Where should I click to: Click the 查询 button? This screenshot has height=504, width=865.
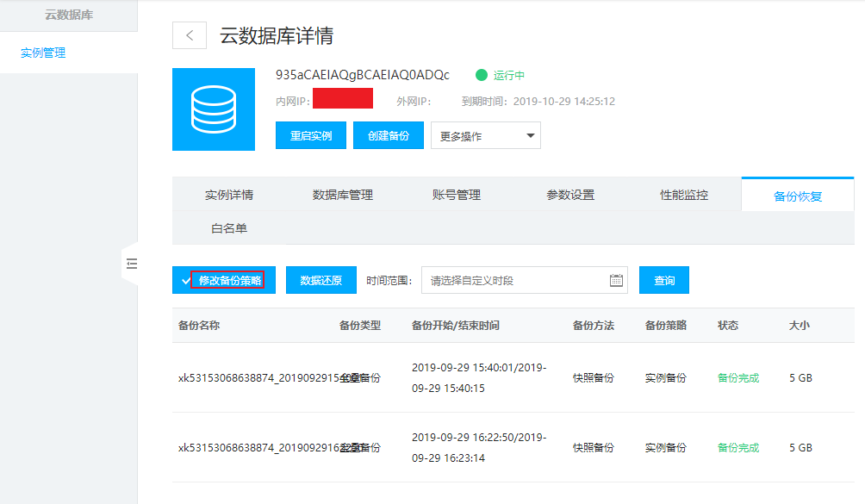(664, 280)
